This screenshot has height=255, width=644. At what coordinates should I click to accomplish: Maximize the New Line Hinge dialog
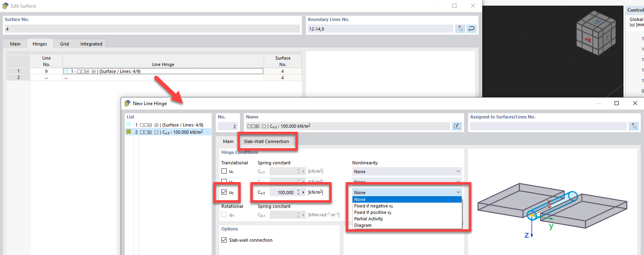coord(616,103)
